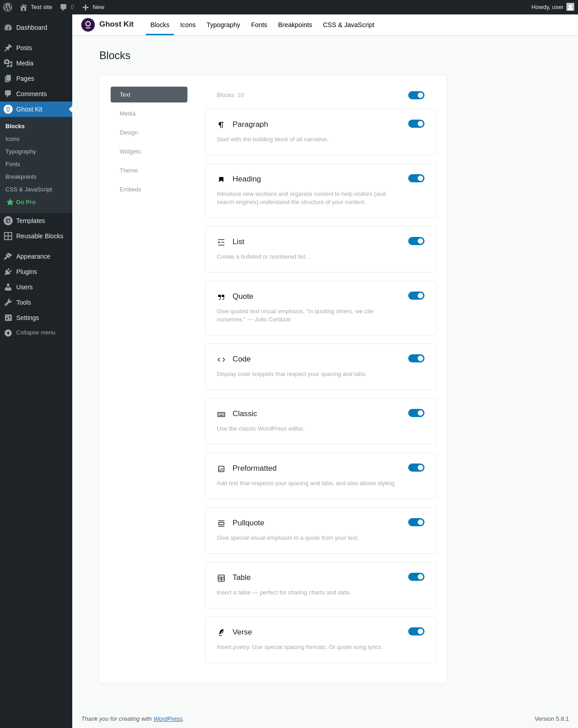Turn off the Classic block toggle
The height and width of the screenshot is (728, 578).
coord(416,413)
